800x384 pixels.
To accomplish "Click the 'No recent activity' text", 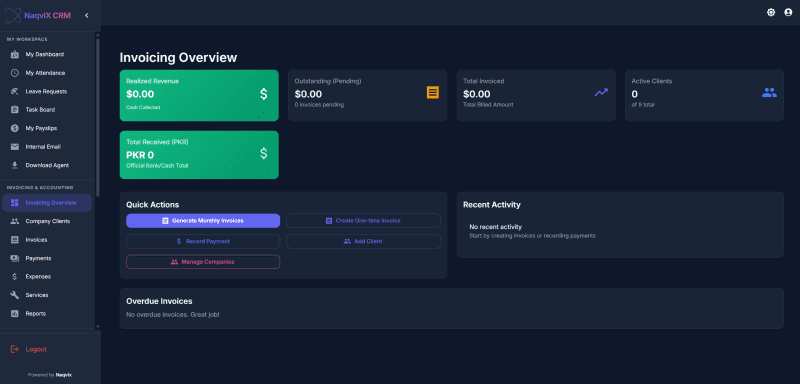I will point(495,227).
